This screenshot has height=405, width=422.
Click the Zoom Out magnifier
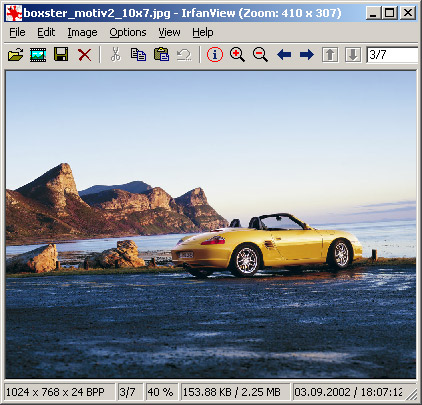260,54
